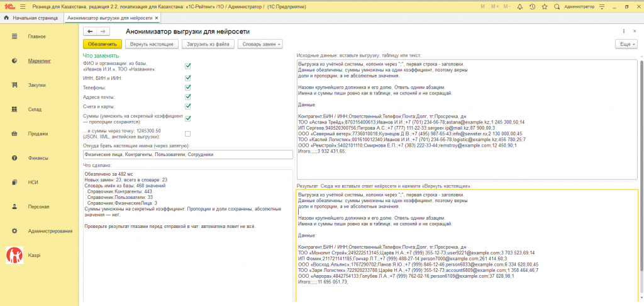Click the Что сделано log area
The image size is (644, 306).
[x=187, y=235]
